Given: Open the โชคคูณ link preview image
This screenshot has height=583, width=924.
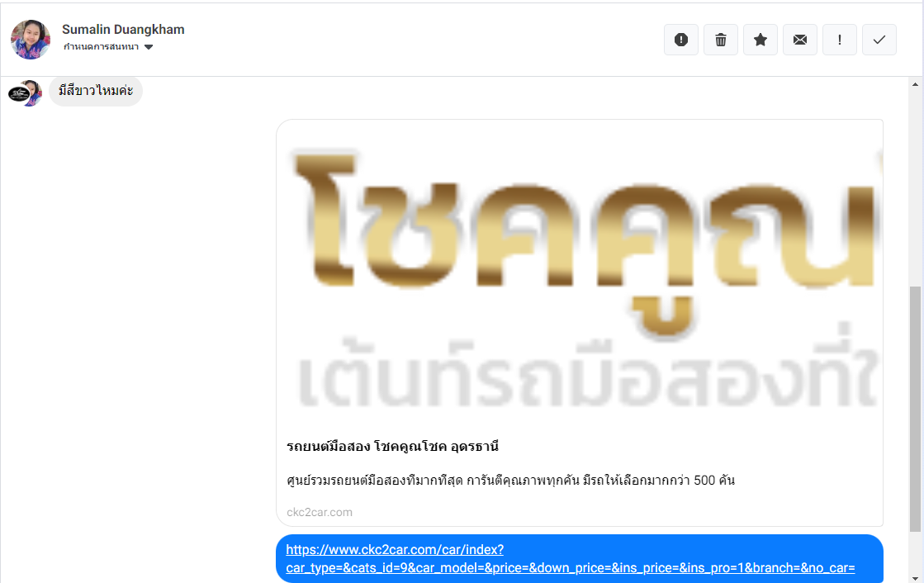Looking at the screenshot, I should point(580,274).
